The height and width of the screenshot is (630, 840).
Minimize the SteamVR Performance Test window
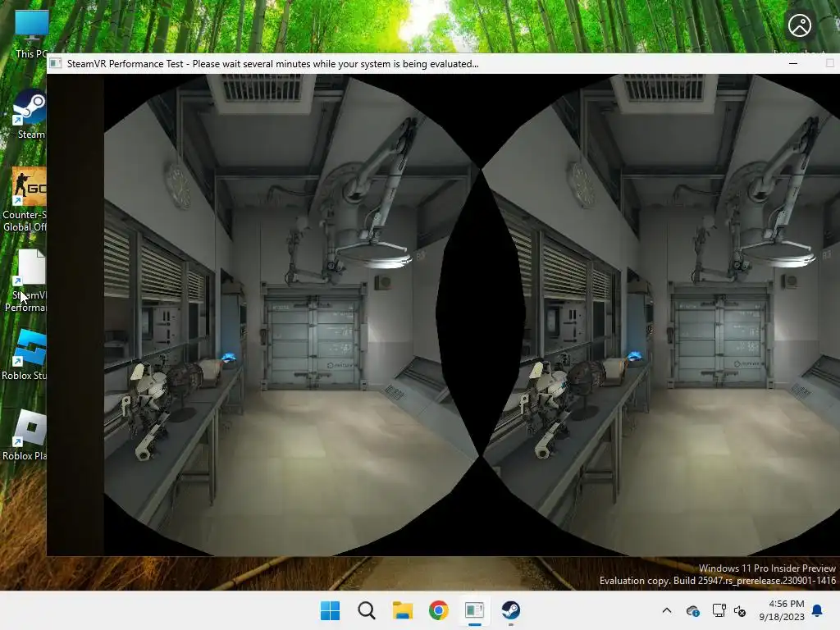pos(793,63)
